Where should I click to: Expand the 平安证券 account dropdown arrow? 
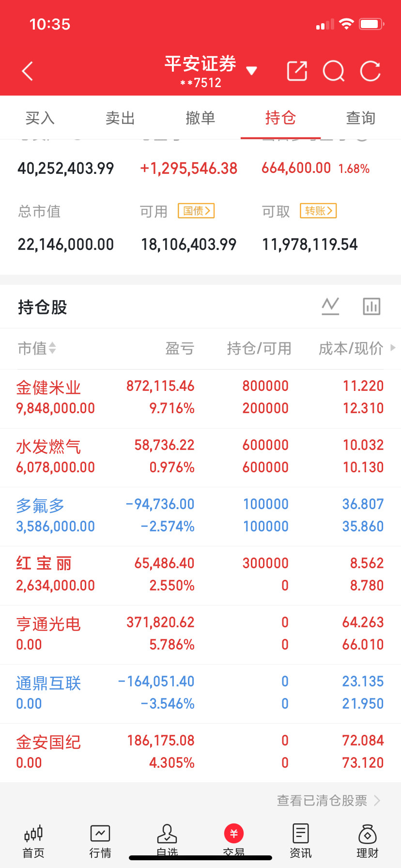point(251,71)
